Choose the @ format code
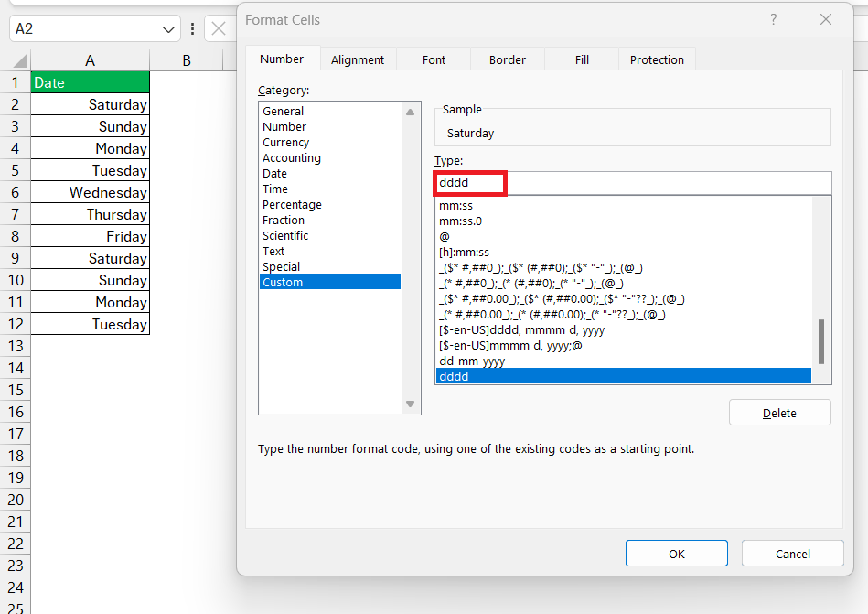868x614 pixels. point(624,236)
